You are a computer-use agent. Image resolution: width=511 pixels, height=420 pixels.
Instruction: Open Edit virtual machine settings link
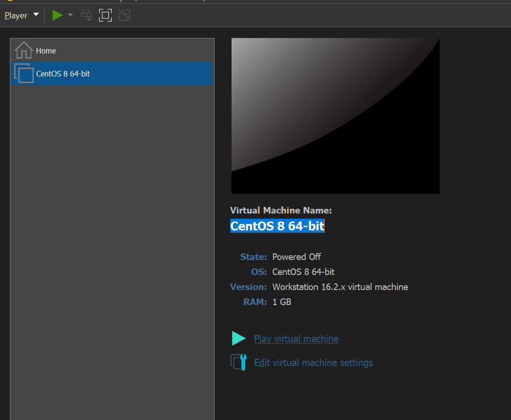click(x=314, y=363)
